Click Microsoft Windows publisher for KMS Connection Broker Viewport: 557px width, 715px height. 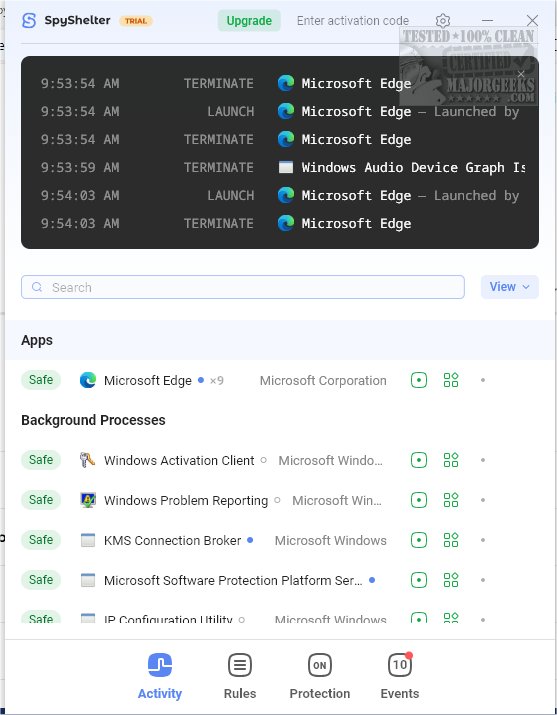coord(331,541)
